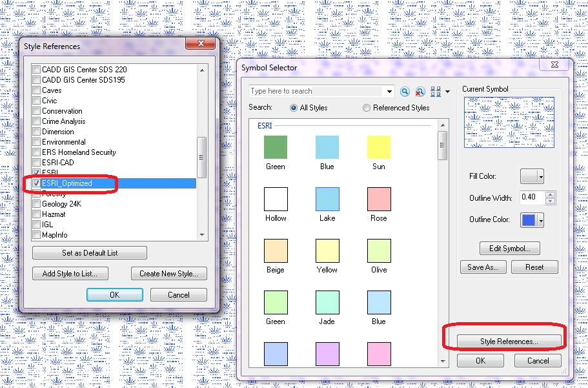This screenshot has height=388, width=588.
Task: Close the Style References dialog
Action: [201, 43]
